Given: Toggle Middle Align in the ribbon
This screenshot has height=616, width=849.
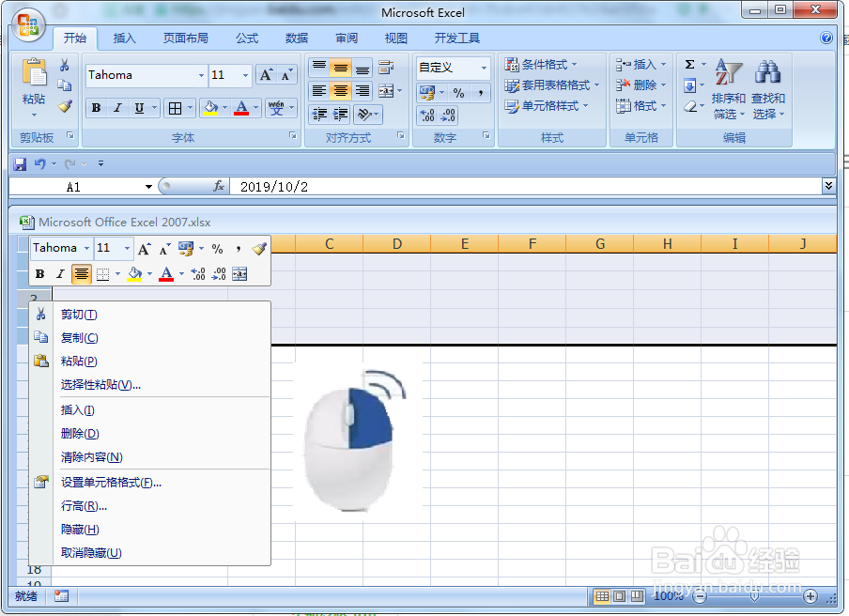Looking at the screenshot, I should click(x=341, y=69).
